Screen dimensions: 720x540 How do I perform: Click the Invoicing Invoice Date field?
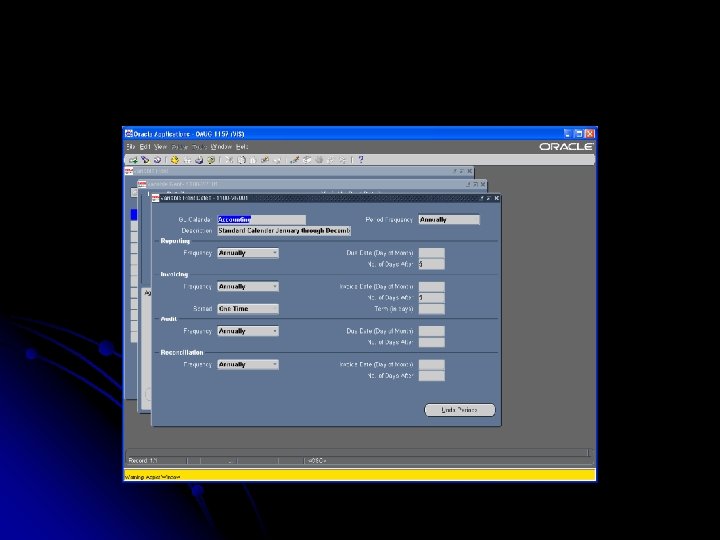[x=432, y=287]
